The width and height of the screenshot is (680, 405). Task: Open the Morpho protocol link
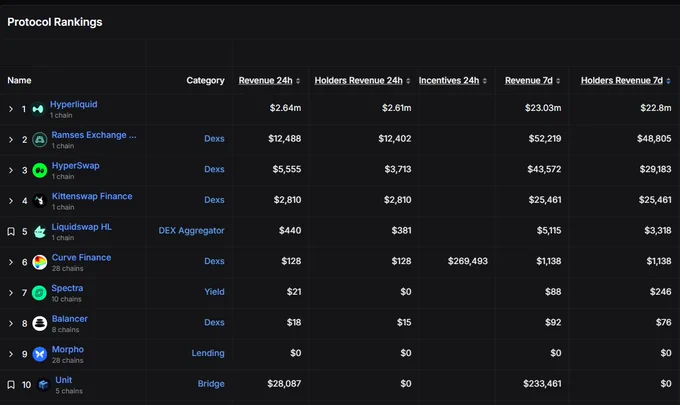pyautogui.click(x=68, y=349)
